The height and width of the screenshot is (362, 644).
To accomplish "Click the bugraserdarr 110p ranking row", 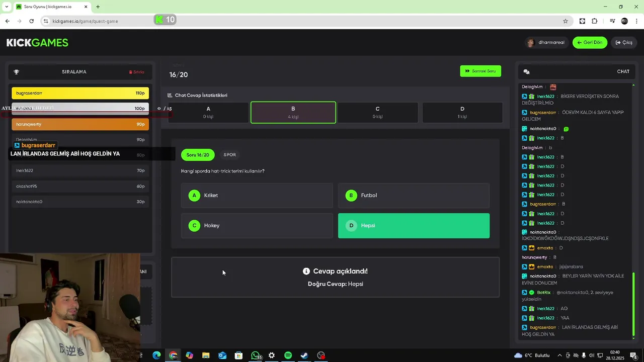I will point(80,93).
